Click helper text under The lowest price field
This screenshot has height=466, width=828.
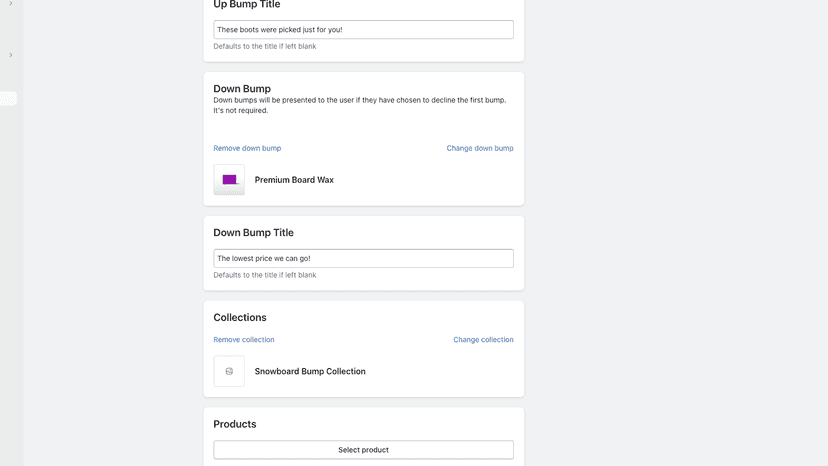click(265, 275)
